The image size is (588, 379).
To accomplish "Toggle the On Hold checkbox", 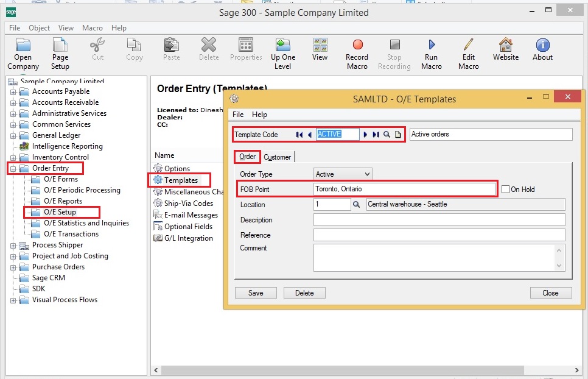I will pos(505,189).
